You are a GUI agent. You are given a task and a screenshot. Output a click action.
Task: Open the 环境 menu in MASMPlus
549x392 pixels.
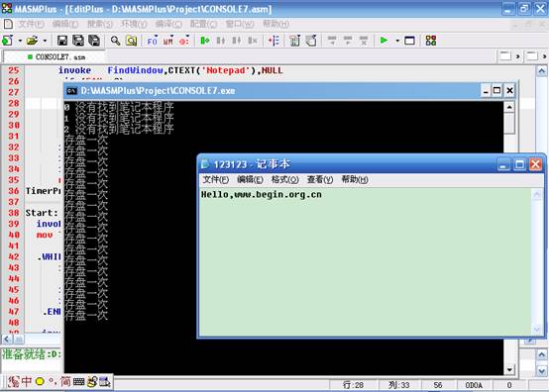click(134, 24)
